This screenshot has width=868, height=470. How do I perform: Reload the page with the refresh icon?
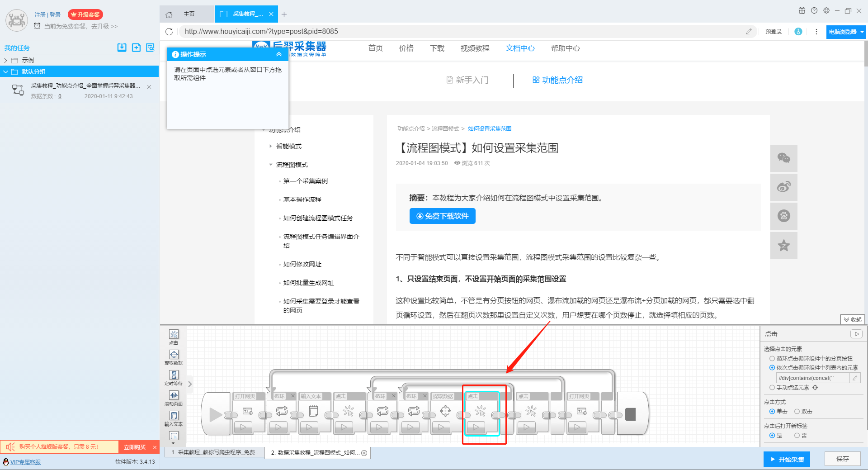pyautogui.click(x=169, y=32)
